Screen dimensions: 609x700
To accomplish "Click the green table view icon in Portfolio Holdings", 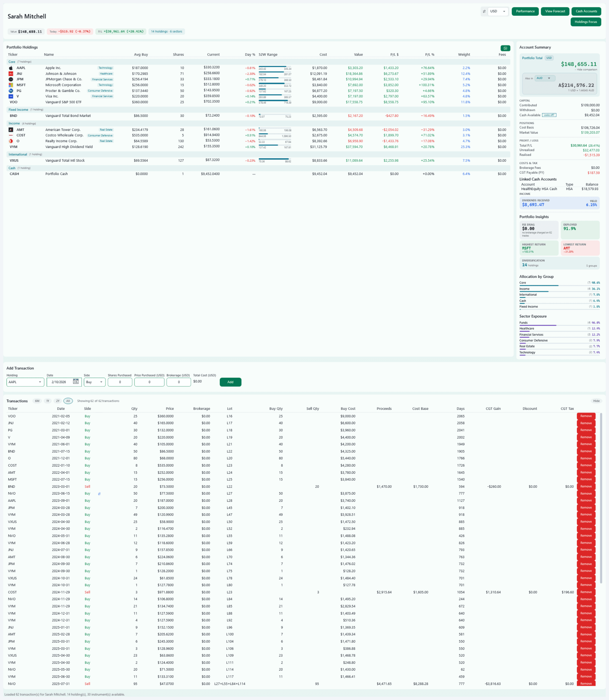I will click(505, 48).
